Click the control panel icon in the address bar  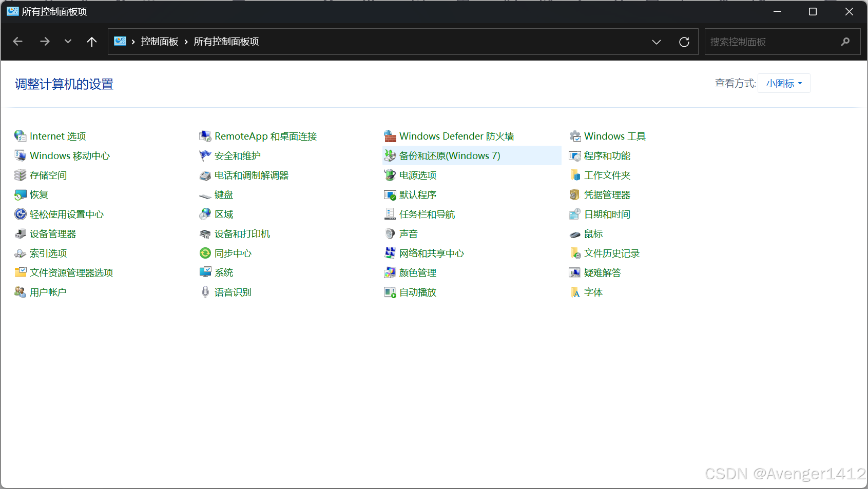point(120,42)
